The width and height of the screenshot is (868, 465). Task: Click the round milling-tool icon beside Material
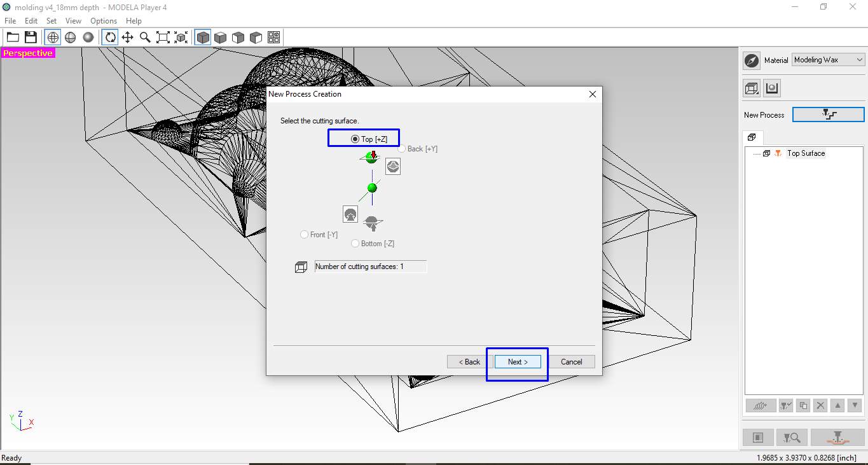click(x=752, y=60)
